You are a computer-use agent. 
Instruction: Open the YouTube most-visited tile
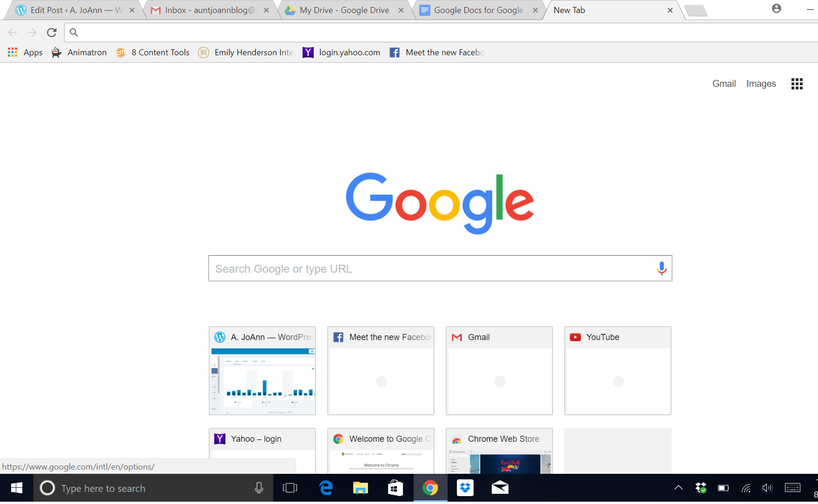point(618,371)
